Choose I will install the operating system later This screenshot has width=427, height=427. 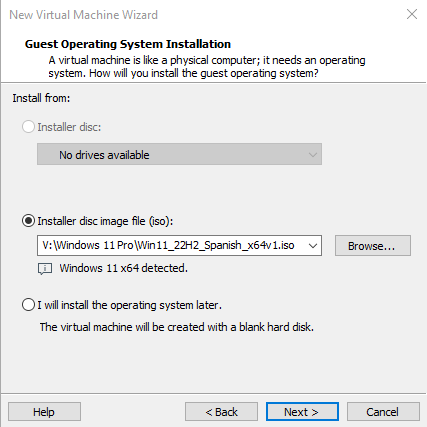coord(28,305)
